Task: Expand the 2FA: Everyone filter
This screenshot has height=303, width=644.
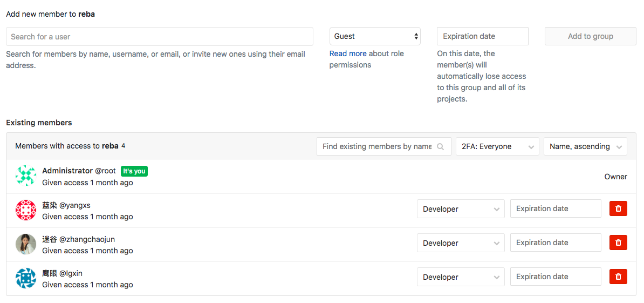Action: tap(497, 146)
